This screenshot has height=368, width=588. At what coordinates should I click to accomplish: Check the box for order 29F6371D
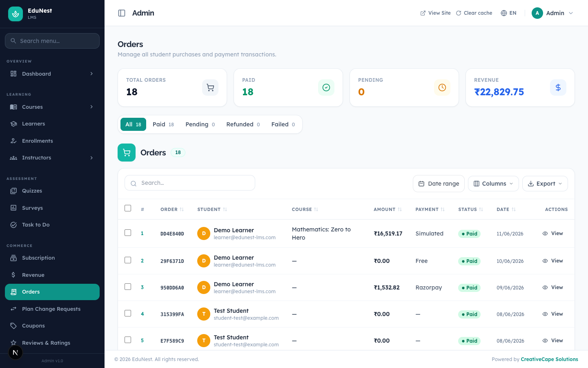click(128, 260)
